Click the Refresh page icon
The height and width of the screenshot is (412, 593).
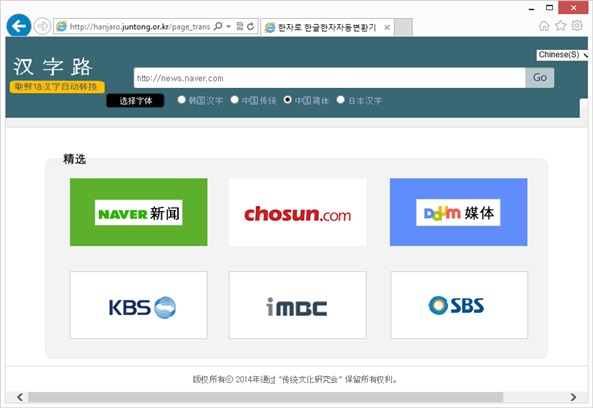(250, 26)
